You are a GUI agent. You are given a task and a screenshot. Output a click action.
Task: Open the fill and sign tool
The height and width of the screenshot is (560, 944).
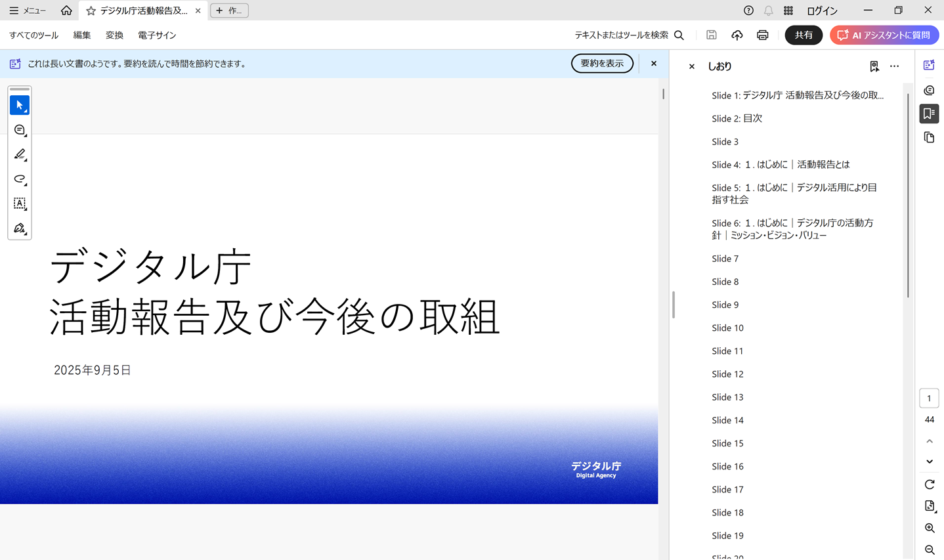point(20,228)
